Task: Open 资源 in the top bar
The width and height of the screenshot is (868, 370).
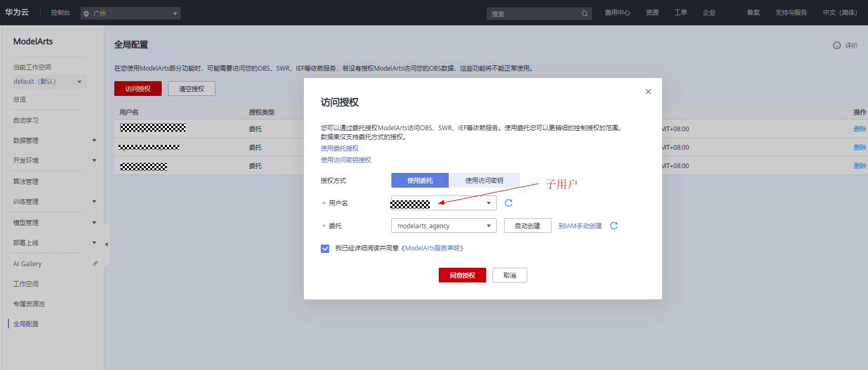Action: click(652, 13)
